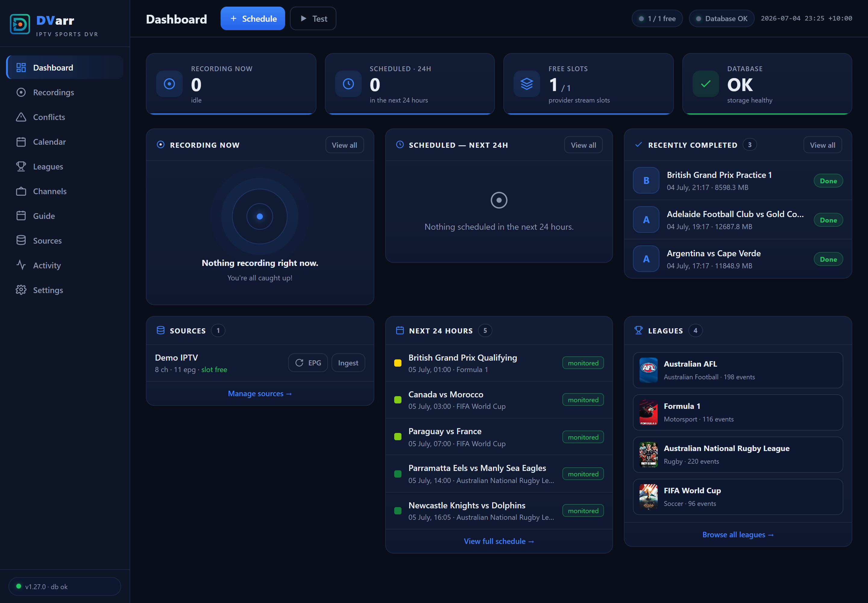Click Ingest for Demo IPTV
The width and height of the screenshot is (868, 603).
(348, 363)
